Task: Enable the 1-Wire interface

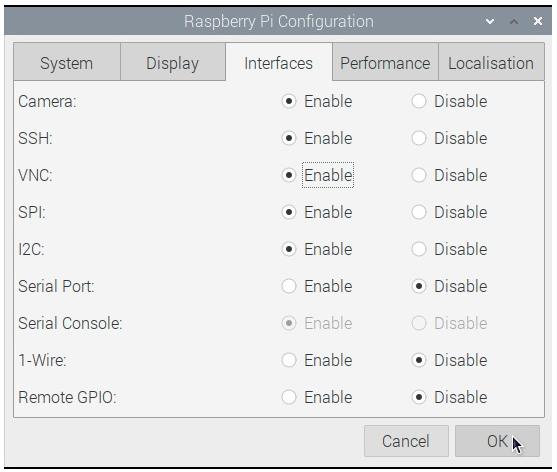Action: [289, 360]
